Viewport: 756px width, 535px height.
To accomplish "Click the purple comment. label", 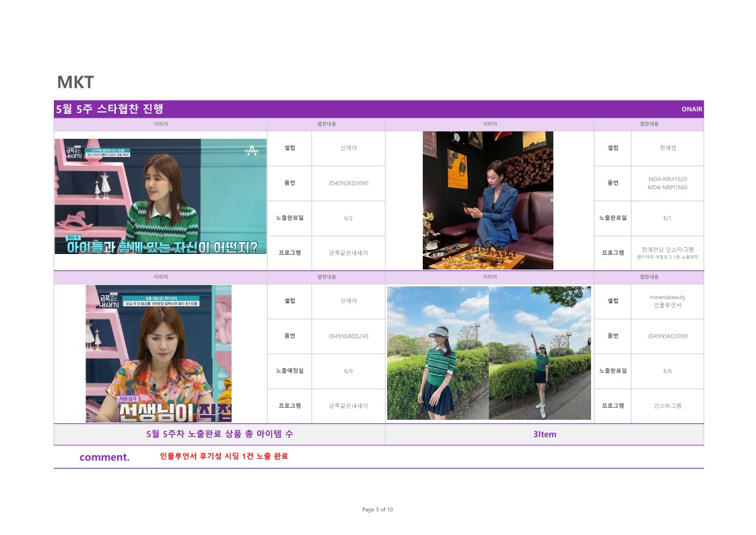I will 104,458.
